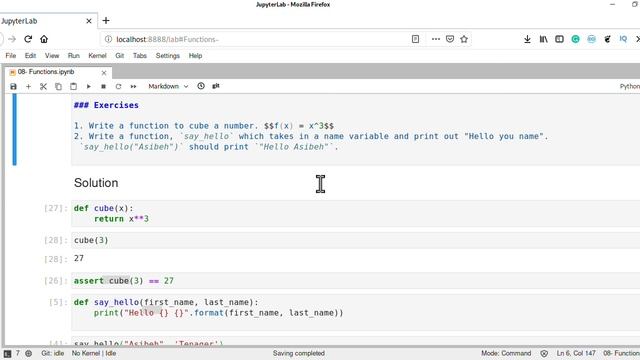Open the Firefox library icon

click(544, 39)
